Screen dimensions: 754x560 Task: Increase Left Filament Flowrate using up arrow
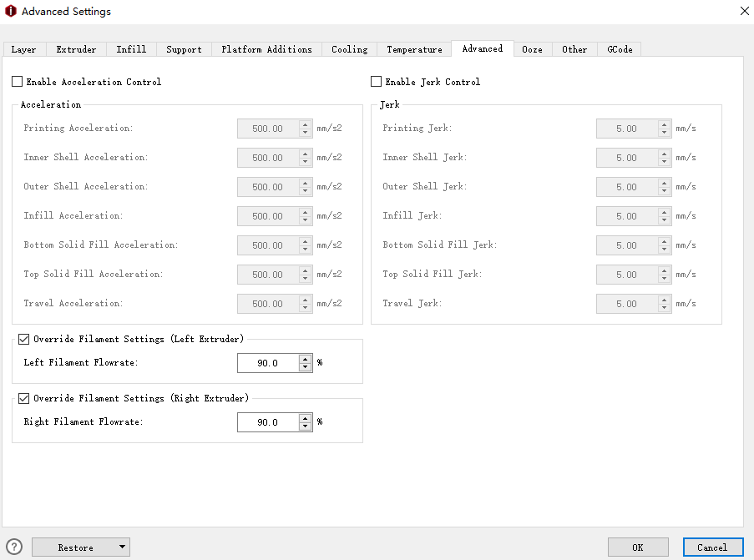(x=306, y=359)
